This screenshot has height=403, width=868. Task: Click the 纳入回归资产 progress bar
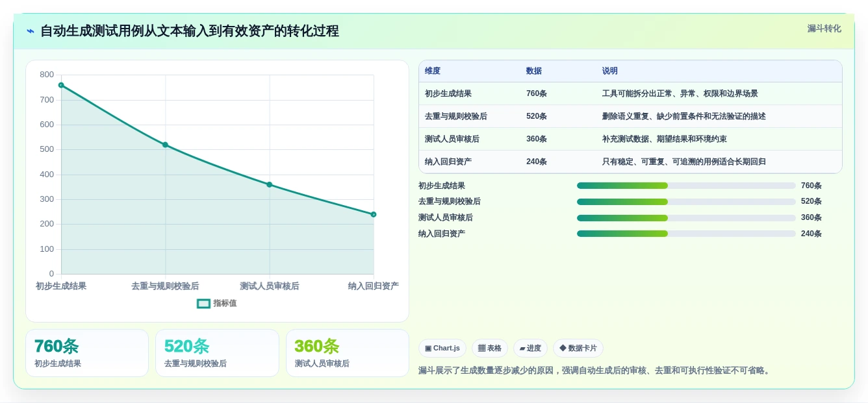coord(686,234)
